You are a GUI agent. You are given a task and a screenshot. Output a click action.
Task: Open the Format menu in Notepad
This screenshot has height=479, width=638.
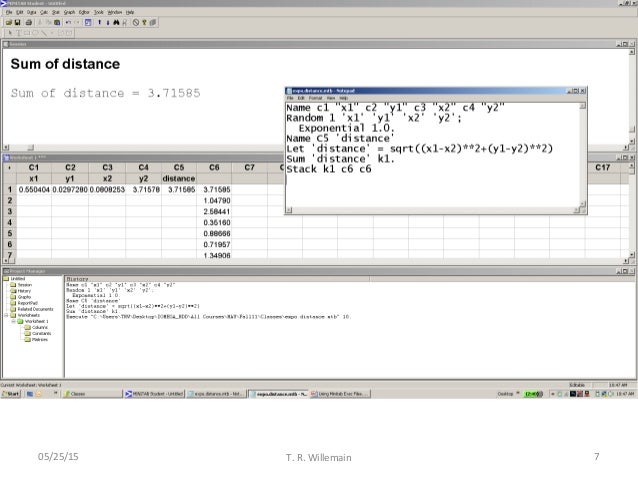pyautogui.click(x=311, y=98)
